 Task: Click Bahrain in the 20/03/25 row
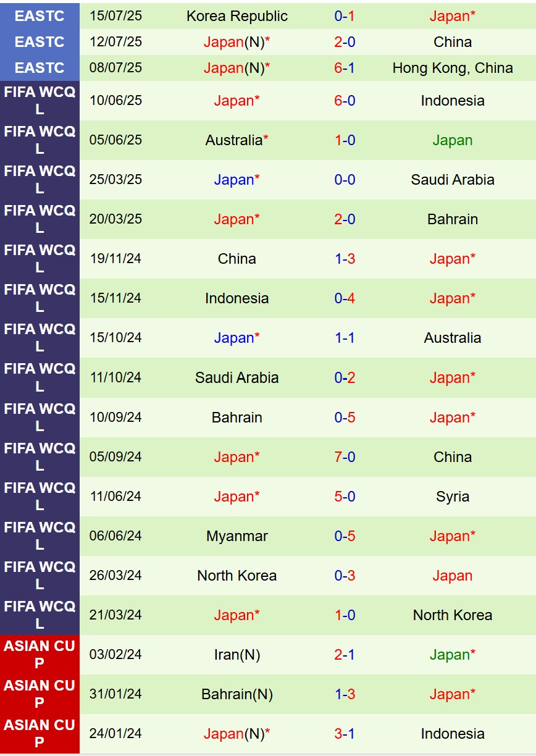452,219
